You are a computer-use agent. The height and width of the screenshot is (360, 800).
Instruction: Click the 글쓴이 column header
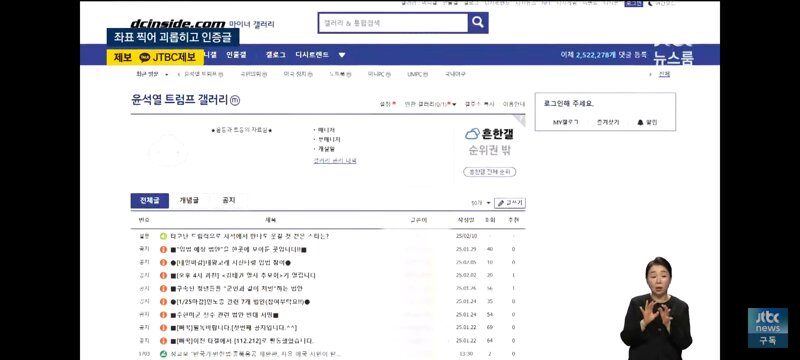pos(418,220)
